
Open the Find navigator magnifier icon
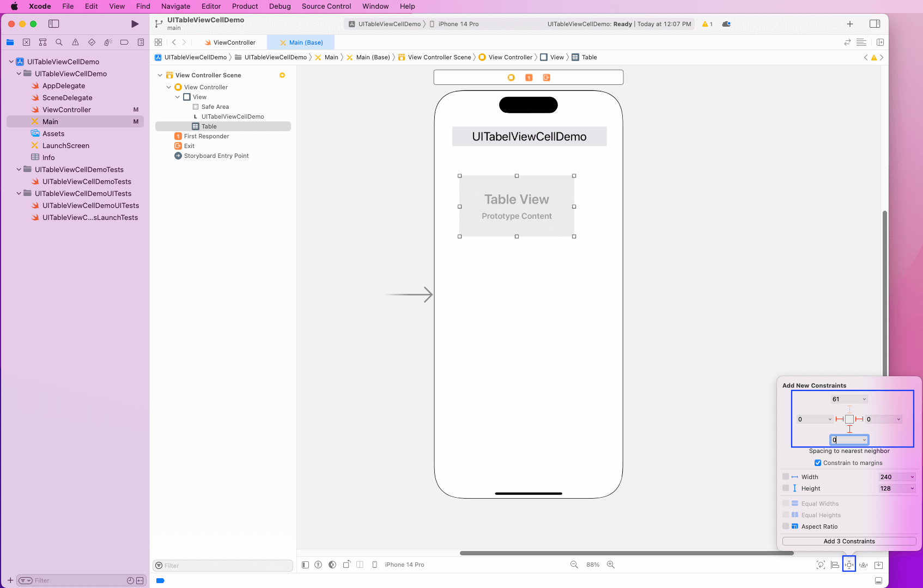59,42
